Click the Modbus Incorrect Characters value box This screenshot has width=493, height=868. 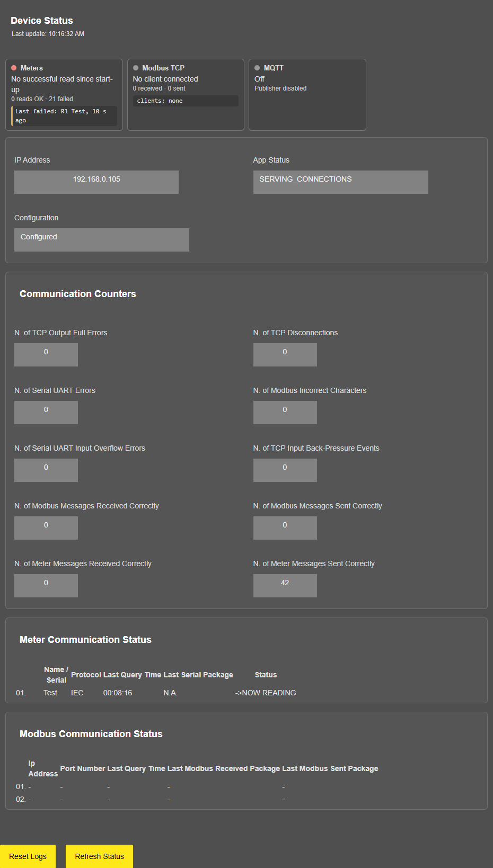(285, 413)
